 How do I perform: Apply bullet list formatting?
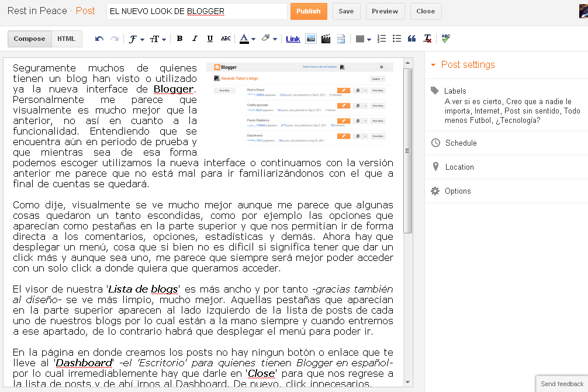[397, 39]
